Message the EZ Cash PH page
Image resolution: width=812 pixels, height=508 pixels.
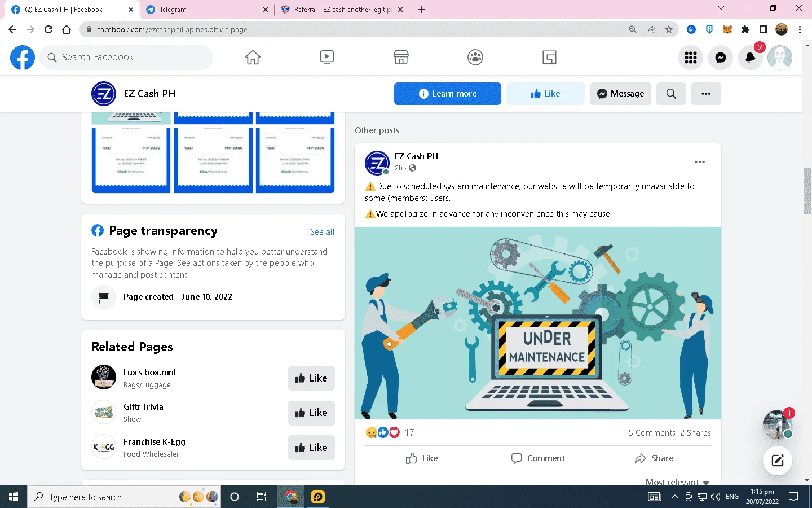620,94
